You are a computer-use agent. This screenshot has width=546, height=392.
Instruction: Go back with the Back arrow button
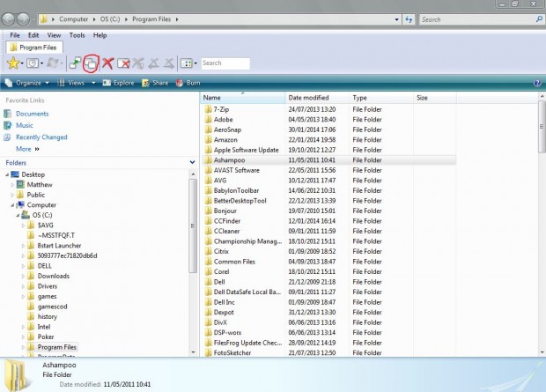coord(8,19)
